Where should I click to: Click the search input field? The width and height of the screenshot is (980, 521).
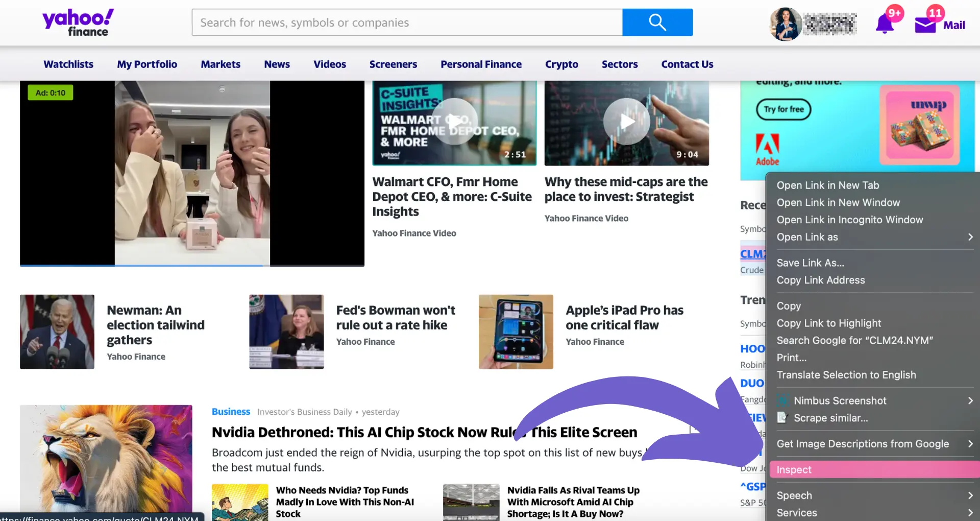click(407, 22)
